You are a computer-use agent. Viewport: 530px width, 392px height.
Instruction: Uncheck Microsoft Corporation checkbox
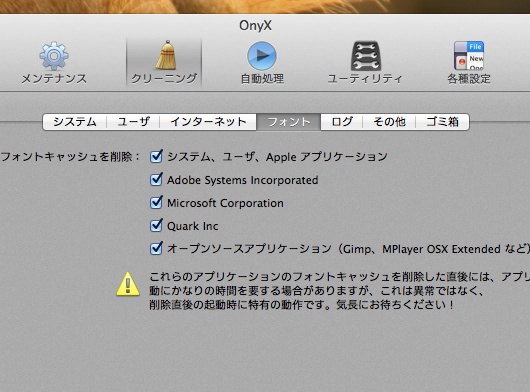(x=156, y=202)
